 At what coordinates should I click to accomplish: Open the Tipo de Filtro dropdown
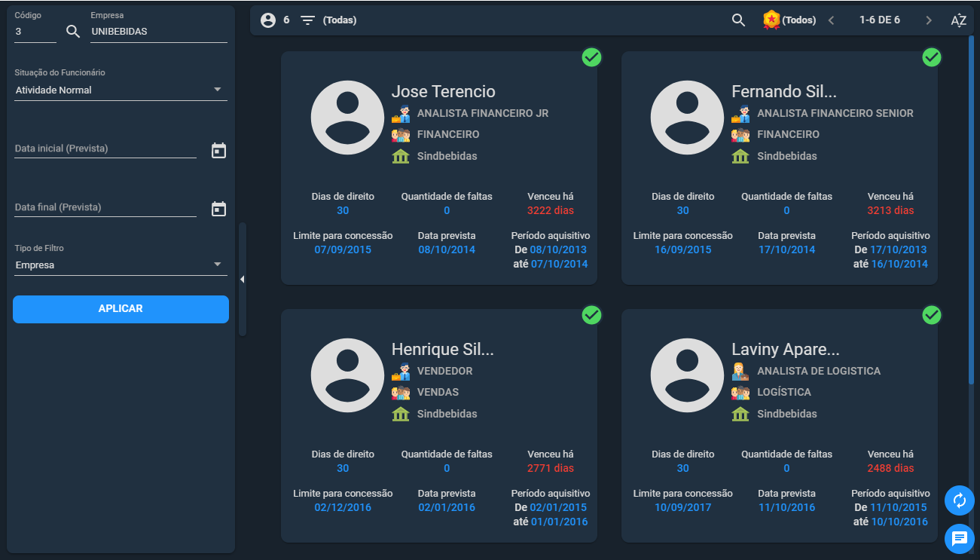click(x=121, y=265)
